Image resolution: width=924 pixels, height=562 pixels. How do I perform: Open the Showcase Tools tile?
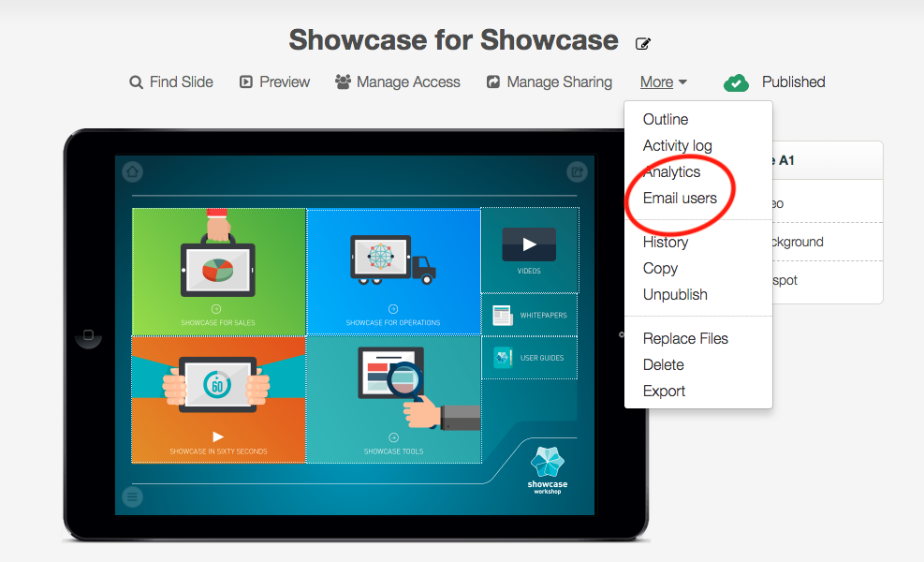coord(393,400)
